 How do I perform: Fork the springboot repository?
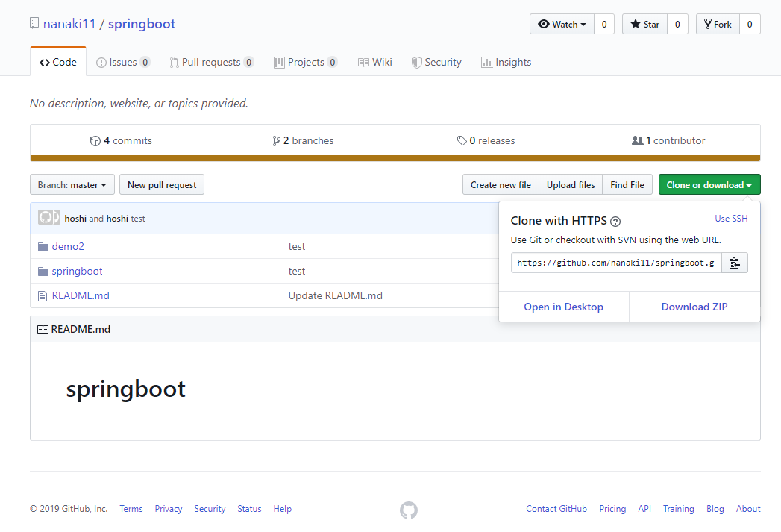coord(718,25)
